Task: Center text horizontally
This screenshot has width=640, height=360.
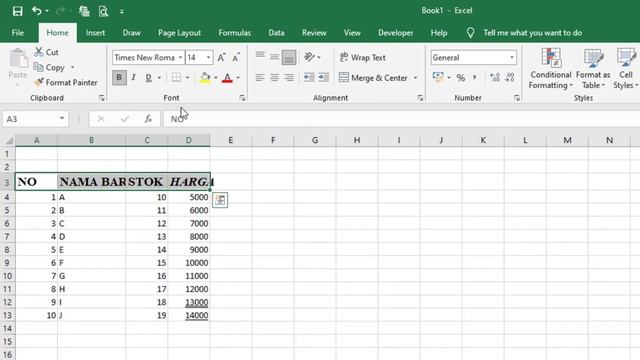Action: pos(274,77)
